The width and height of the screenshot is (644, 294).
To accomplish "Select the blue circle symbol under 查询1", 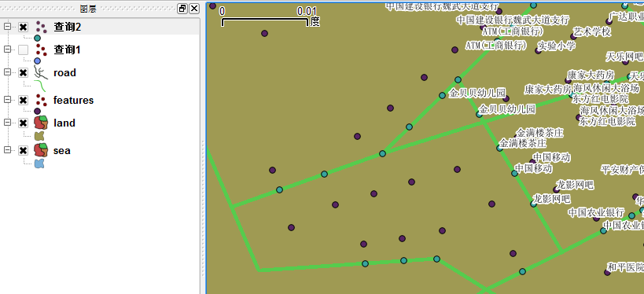I will click(38, 61).
